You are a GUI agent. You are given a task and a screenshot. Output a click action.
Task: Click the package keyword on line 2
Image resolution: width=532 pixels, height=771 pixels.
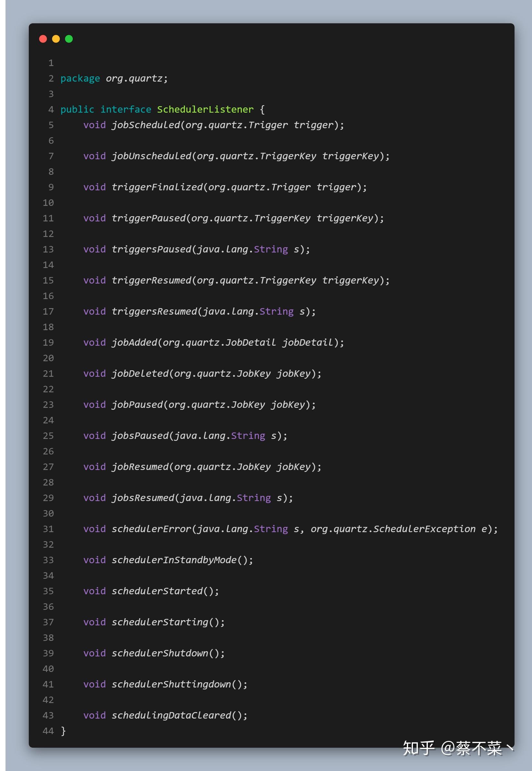pos(80,79)
